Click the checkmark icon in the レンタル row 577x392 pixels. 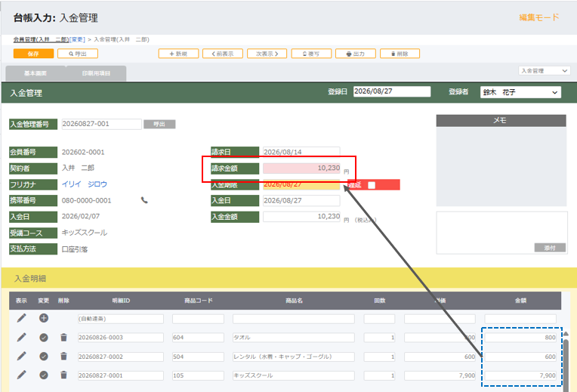coord(44,357)
